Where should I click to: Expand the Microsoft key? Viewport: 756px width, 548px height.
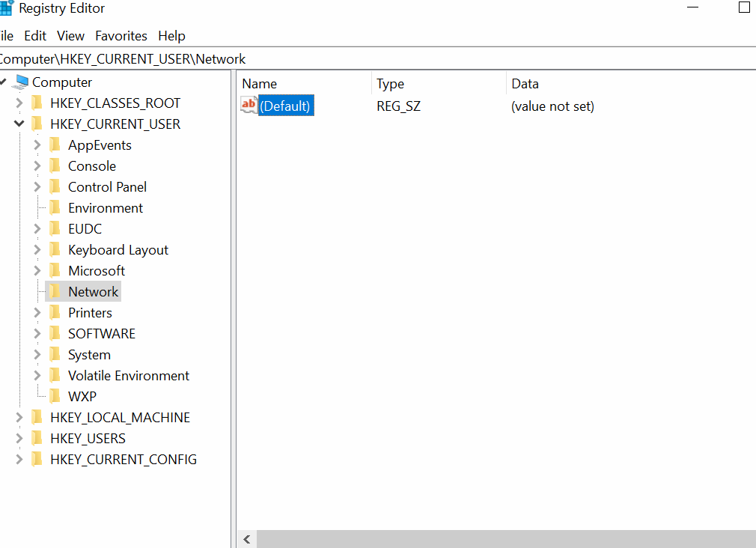coord(37,270)
